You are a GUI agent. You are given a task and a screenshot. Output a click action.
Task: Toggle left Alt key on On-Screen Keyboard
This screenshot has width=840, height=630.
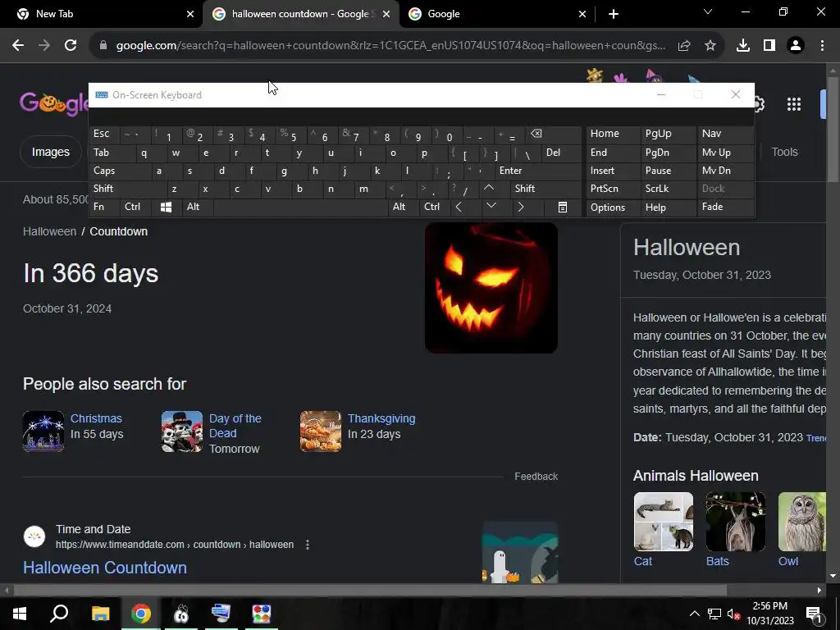coord(197,208)
